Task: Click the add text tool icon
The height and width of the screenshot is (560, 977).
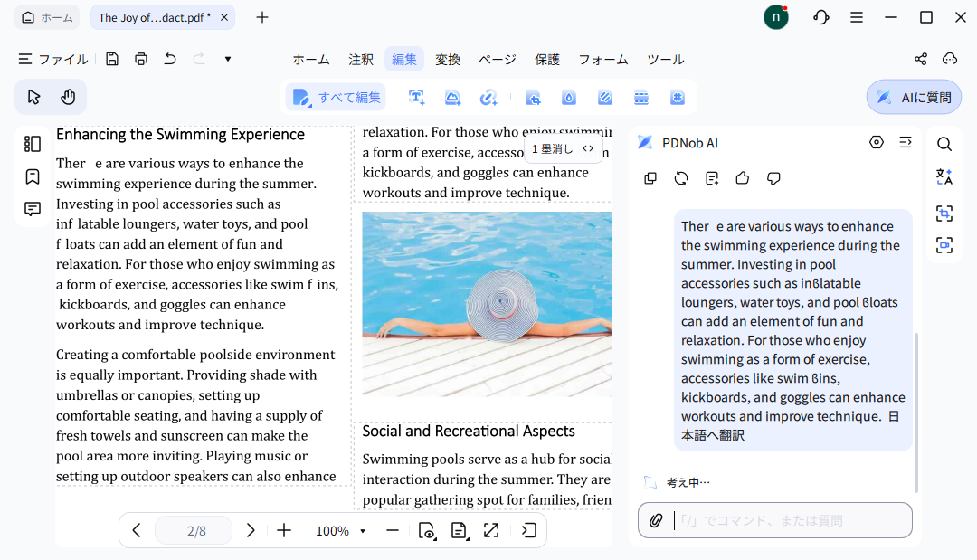Action: 416,98
